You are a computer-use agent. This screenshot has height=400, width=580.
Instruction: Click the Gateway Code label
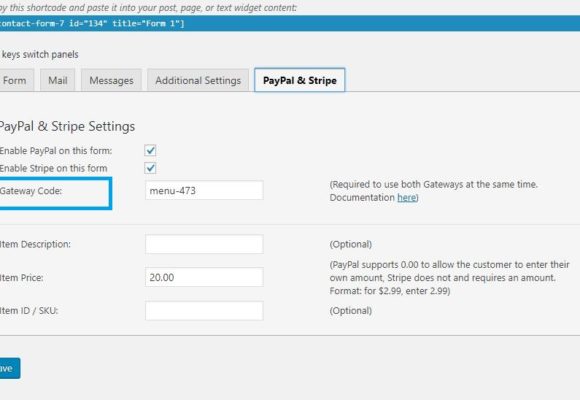[31, 191]
